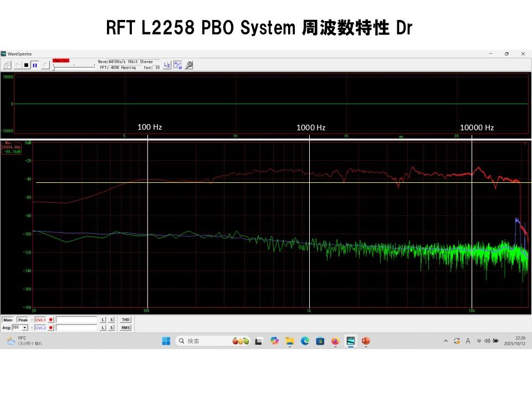Click the Rec. In indicator
This screenshot has width=532, height=399.
click(x=61, y=60)
